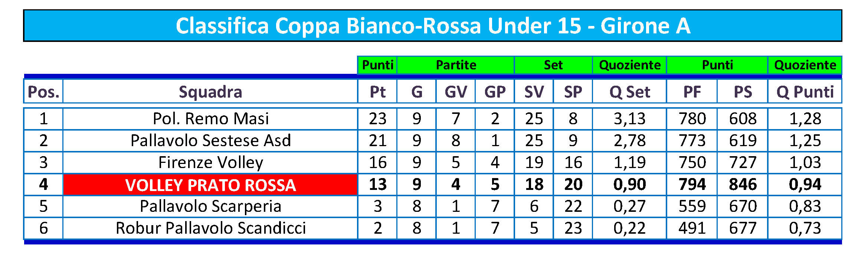Select the green Set group header
The height and width of the screenshot is (263, 868).
(553, 65)
